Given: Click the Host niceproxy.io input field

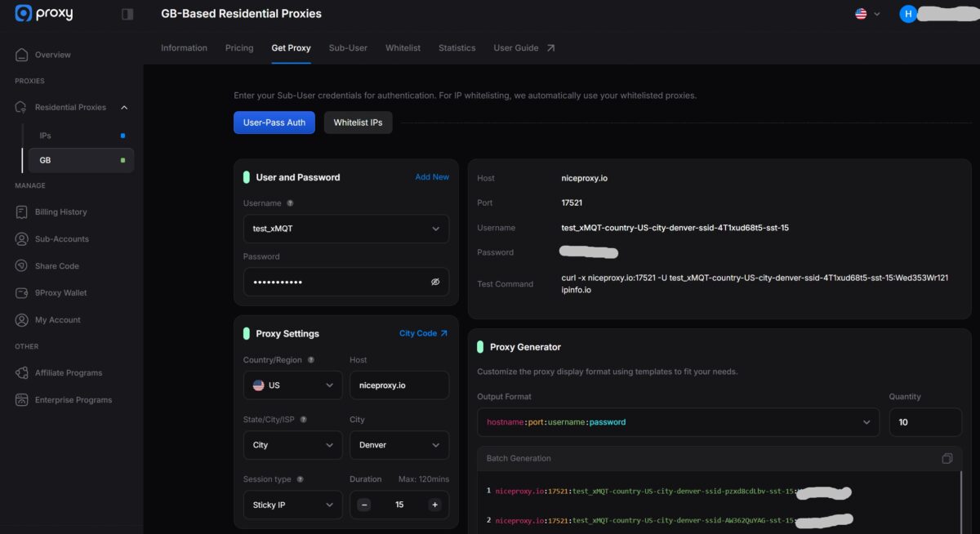Looking at the screenshot, I should click(399, 385).
